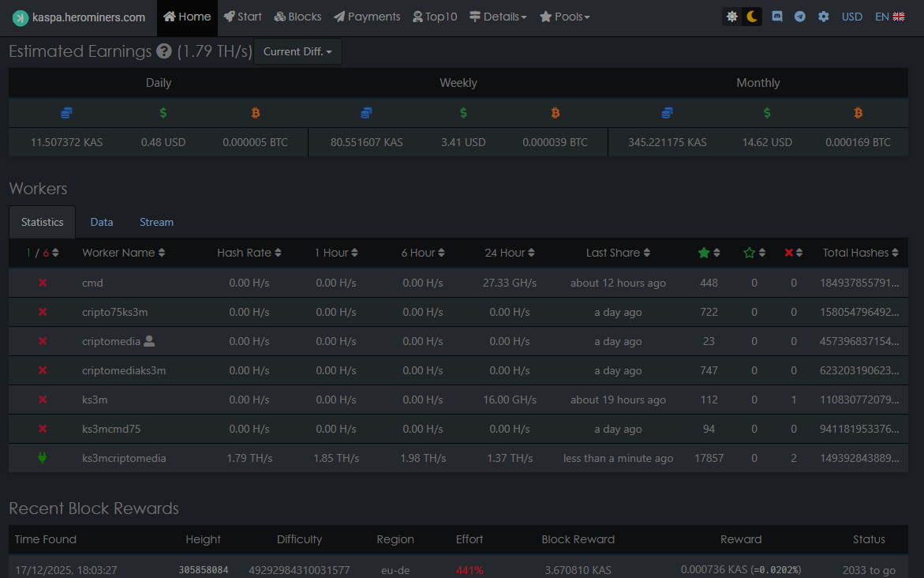
Task: Click 1.98 TH/s six hour value
Action: coord(423,458)
